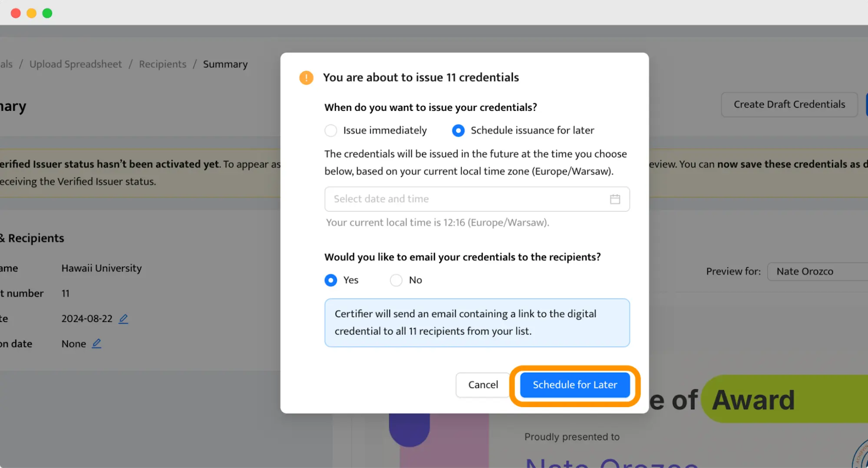This screenshot has height=468, width=868.
Task: Click Create Draft Credentials
Action: (x=789, y=104)
